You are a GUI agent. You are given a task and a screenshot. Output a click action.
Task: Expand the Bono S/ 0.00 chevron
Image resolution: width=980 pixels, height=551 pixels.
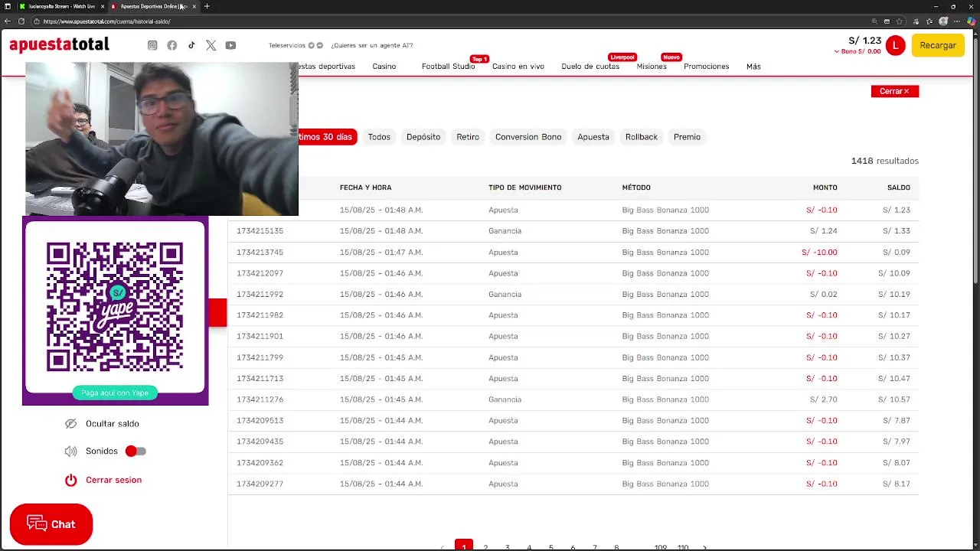pyautogui.click(x=837, y=51)
